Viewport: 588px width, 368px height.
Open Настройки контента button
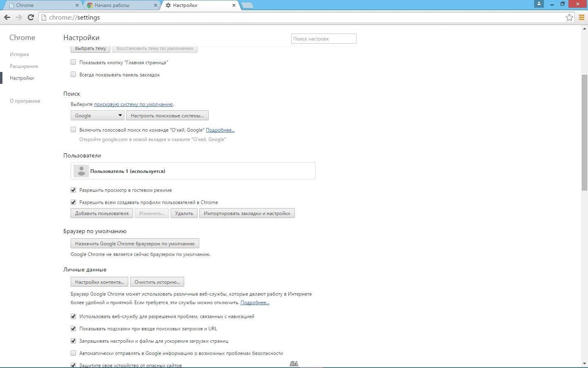pyautogui.click(x=99, y=282)
